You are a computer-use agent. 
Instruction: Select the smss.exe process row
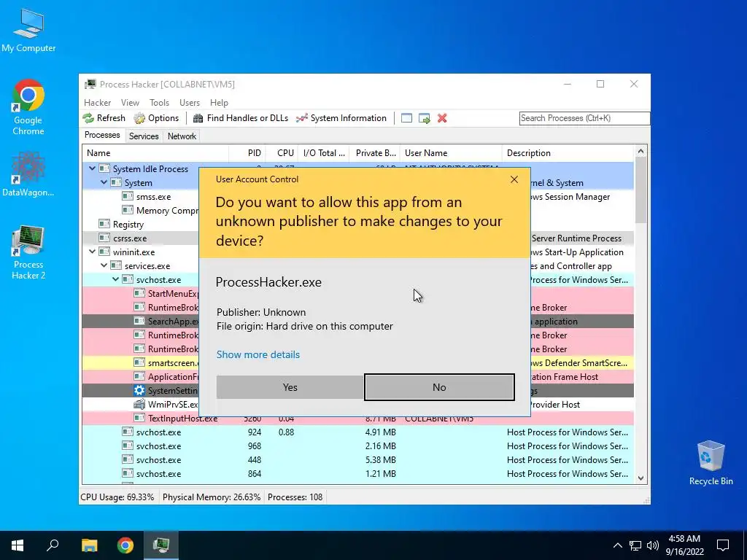[x=153, y=197]
